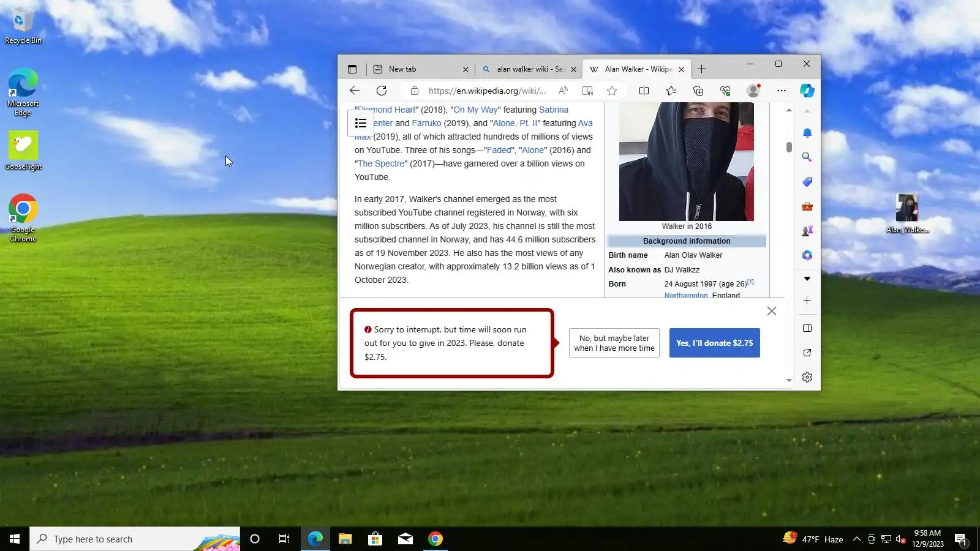The height and width of the screenshot is (551, 980).
Task: Customize sidebar with plus icon
Action: (807, 301)
